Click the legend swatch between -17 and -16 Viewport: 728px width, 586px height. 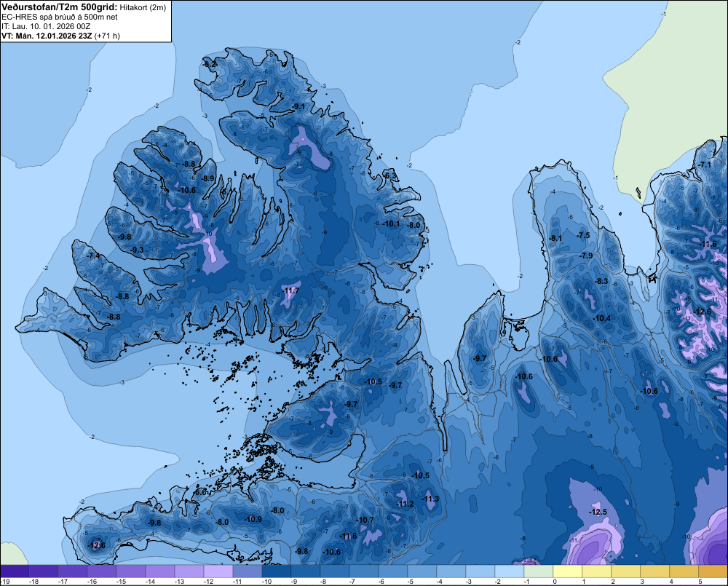click(73, 571)
